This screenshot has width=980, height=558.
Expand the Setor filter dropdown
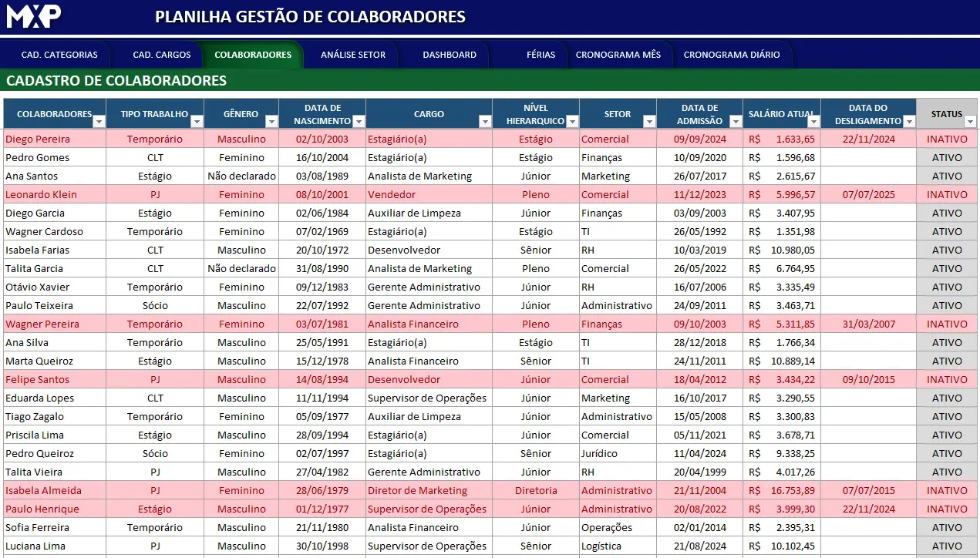pyautogui.click(x=648, y=122)
